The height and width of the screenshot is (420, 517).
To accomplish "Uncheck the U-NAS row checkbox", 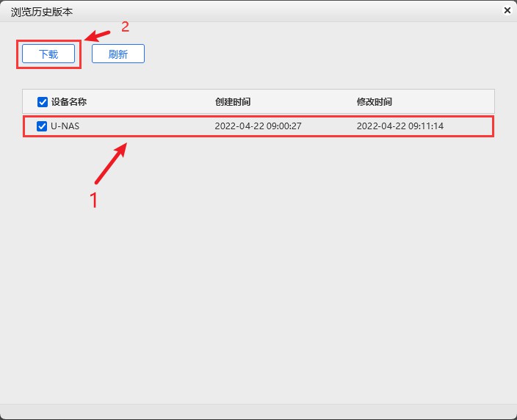I will pyautogui.click(x=42, y=126).
